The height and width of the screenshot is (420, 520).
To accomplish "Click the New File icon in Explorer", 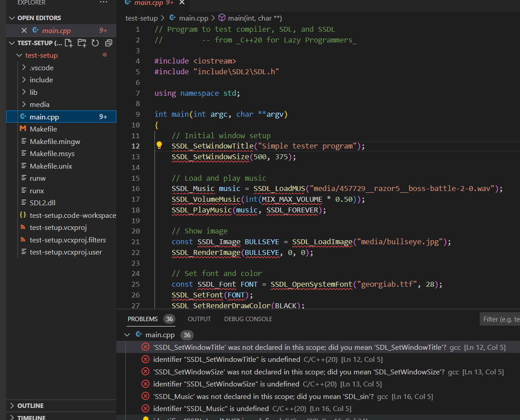I will pyautogui.click(x=68, y=43).
